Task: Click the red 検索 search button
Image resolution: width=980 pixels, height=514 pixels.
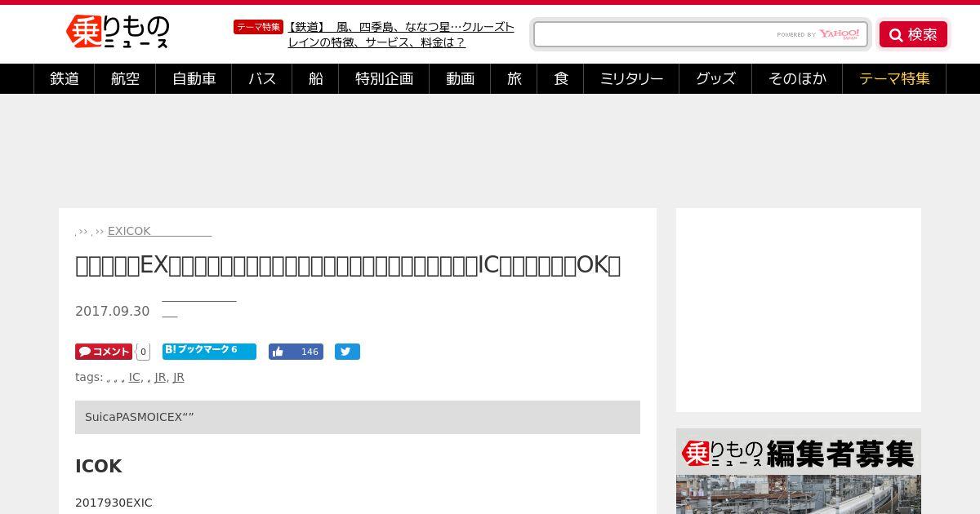Action: [x=913, y=34]
